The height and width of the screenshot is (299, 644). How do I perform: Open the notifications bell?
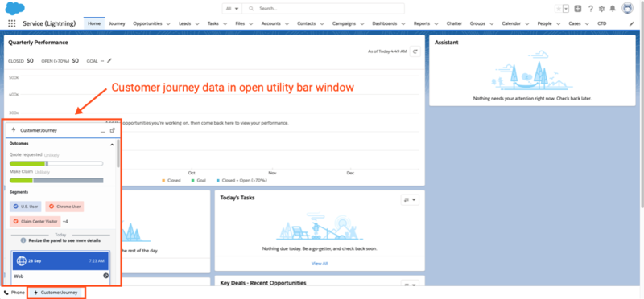613,9
